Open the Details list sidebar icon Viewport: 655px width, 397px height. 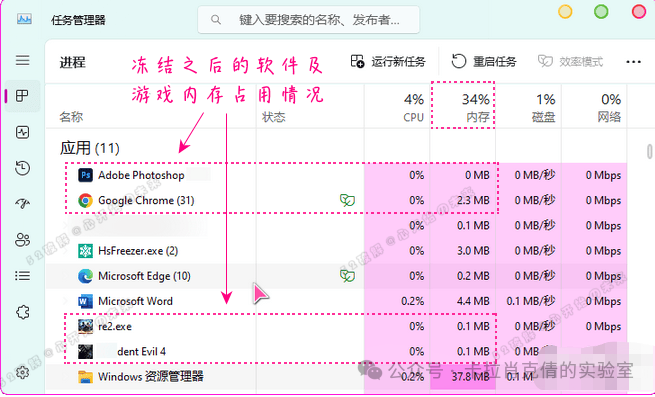coord(23,276)
